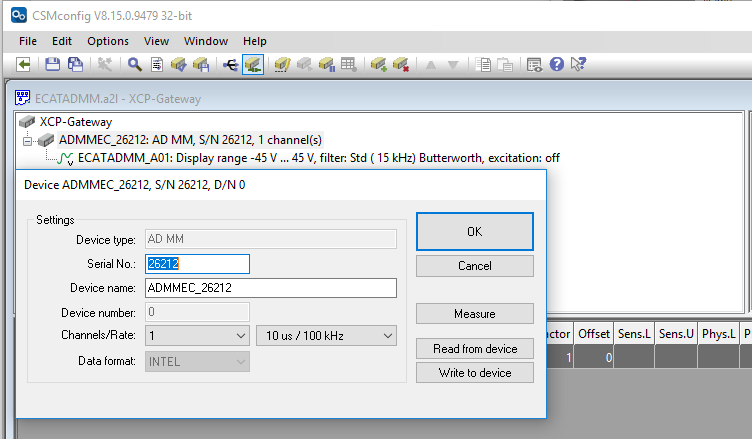Click the table grid toolbar icon
Screen dimensions: 752x439
coord(349,64)
